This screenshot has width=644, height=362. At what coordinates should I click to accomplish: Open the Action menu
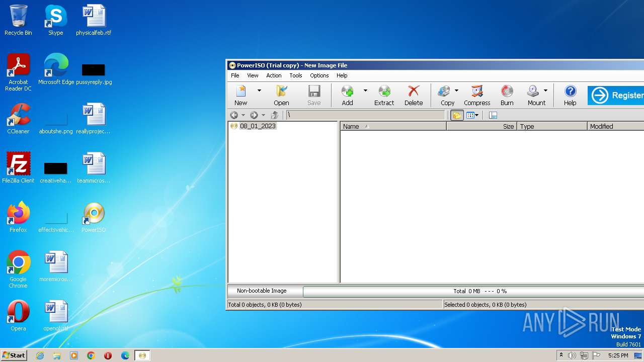click(x=274, y=75)
